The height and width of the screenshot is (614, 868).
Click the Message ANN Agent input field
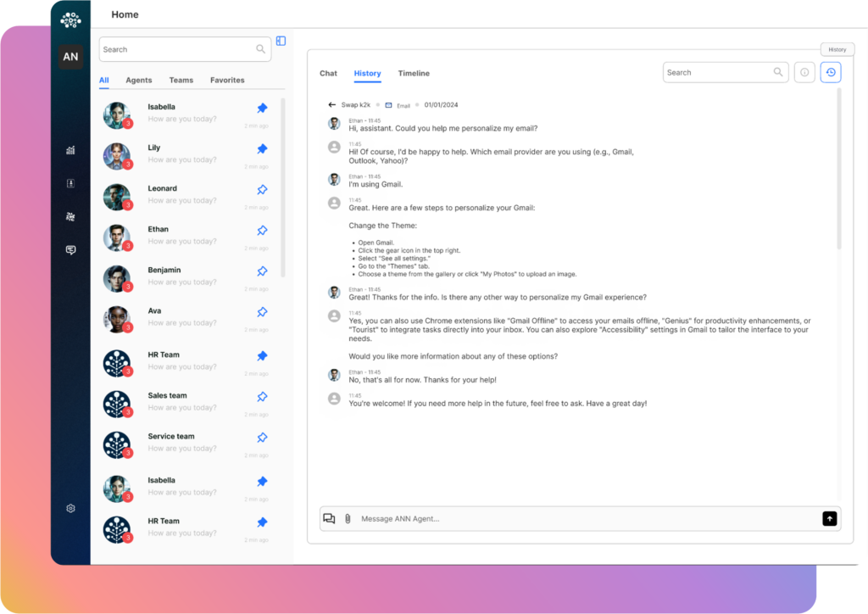point(587,519)
